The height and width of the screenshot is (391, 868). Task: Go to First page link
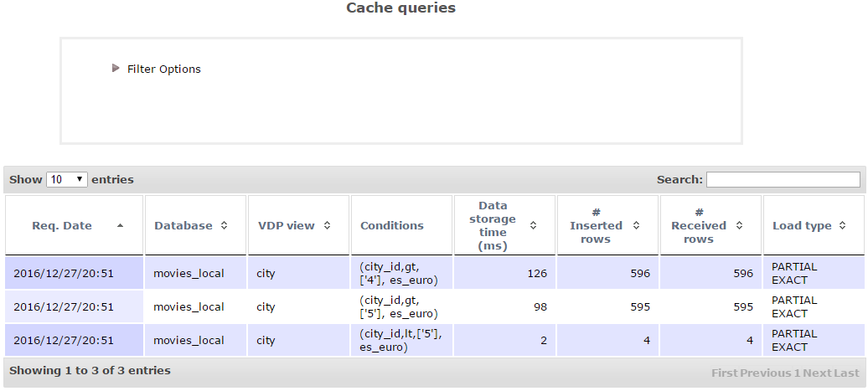point(725,373)
